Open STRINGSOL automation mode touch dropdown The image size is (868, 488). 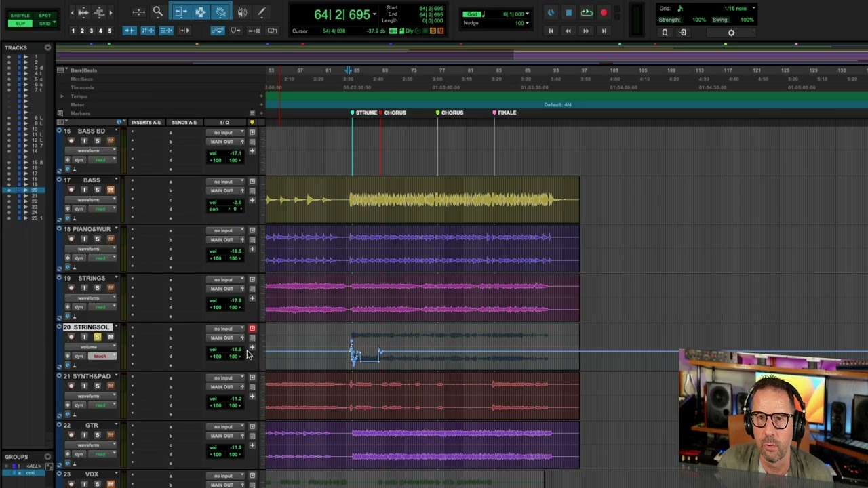pos(101,356)
